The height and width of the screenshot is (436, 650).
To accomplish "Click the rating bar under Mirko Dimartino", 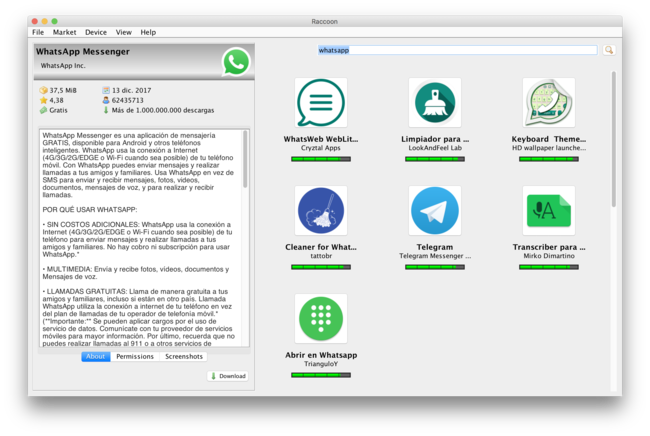I will pyautogui.click(x=549, y=267).
